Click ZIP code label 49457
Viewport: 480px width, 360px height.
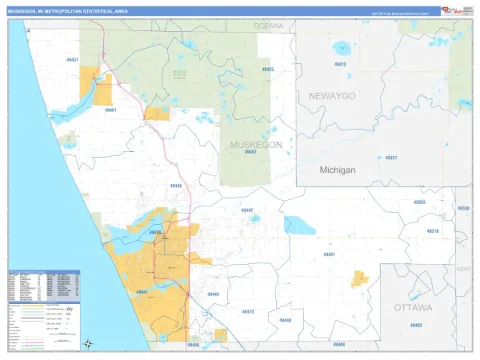pyautogui.click(x=250, y=152)
